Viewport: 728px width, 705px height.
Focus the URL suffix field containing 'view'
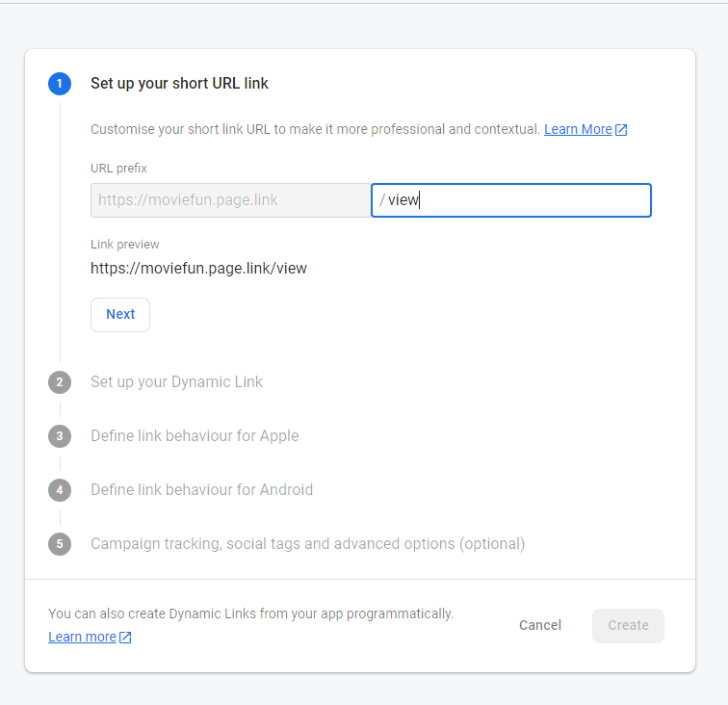click(520, 200)
